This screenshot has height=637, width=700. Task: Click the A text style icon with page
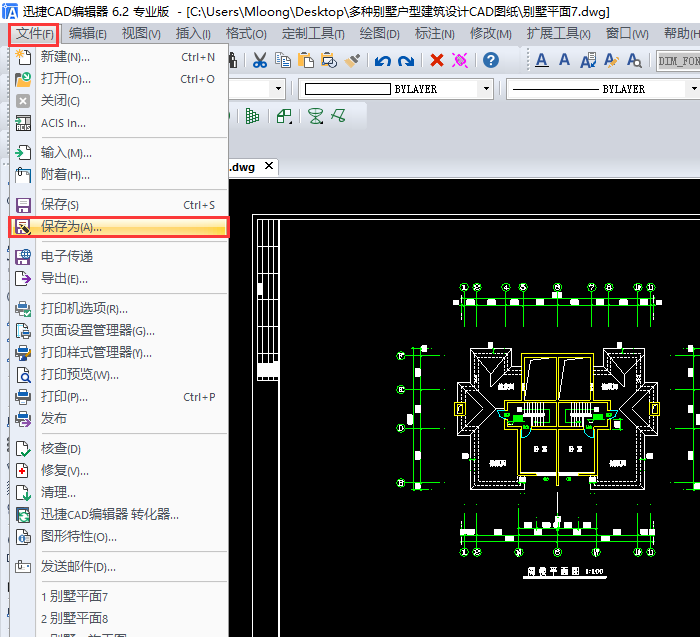pos(588,60)
